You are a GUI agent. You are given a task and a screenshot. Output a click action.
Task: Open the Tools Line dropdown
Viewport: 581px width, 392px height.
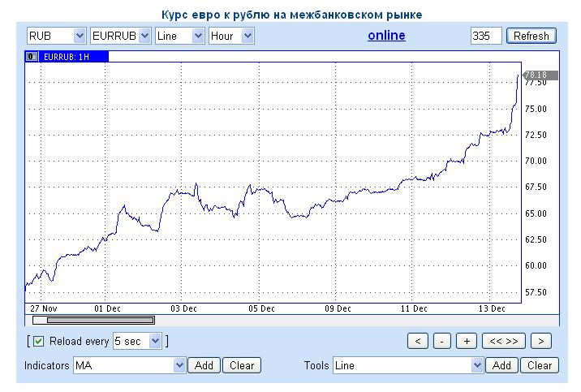(x=408, y=365)
